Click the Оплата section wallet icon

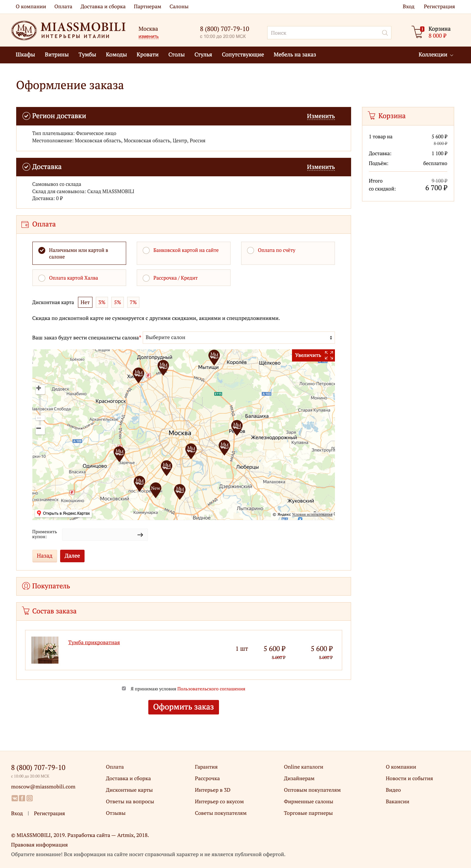(25, 225)
